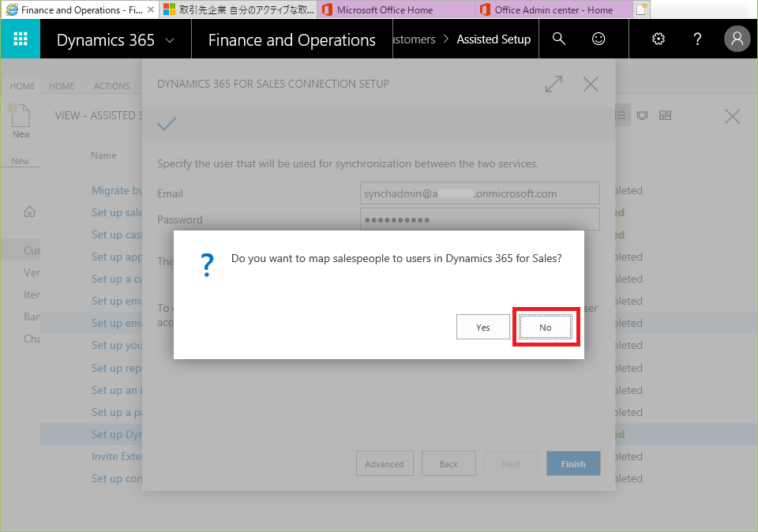Screen dimensions: 758x532
Task: Expand the Sales connection setup dialog to full screen
Action: (x=554, y=84)
